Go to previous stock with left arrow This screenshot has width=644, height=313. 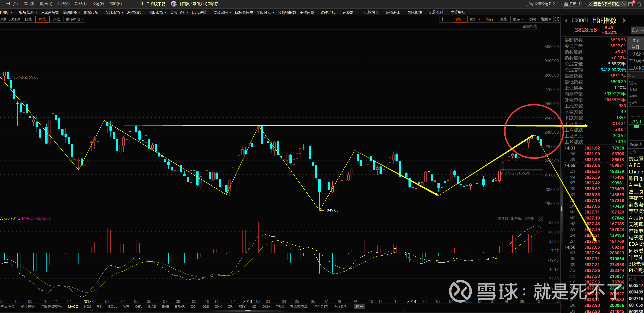point(566,21)
